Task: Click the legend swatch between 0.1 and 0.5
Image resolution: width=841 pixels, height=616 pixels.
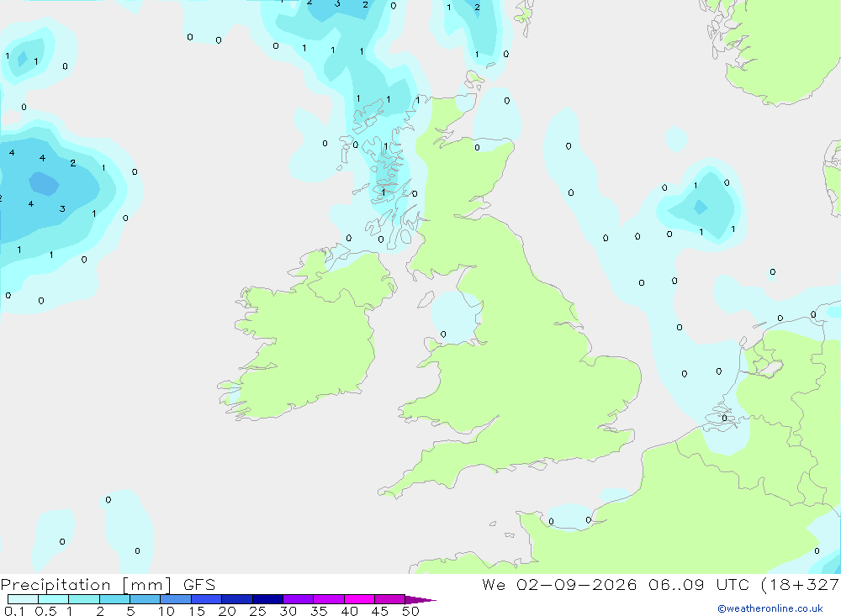Action: (23, 599)
